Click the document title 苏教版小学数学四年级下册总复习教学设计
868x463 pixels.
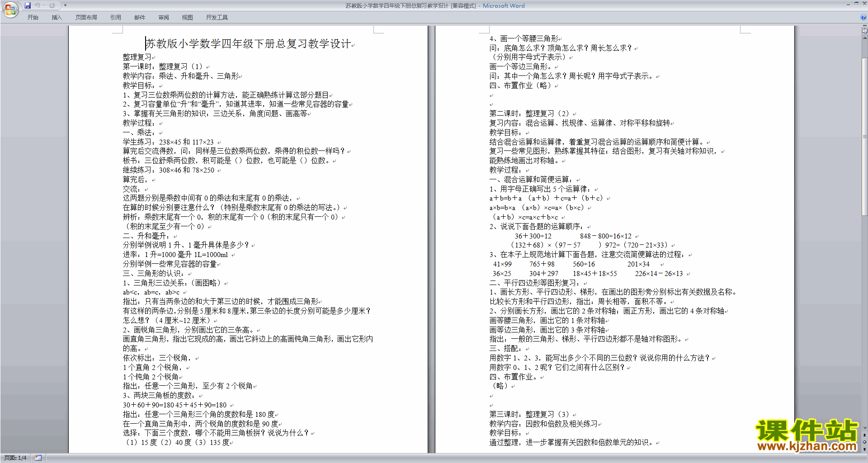pos(248,44)
